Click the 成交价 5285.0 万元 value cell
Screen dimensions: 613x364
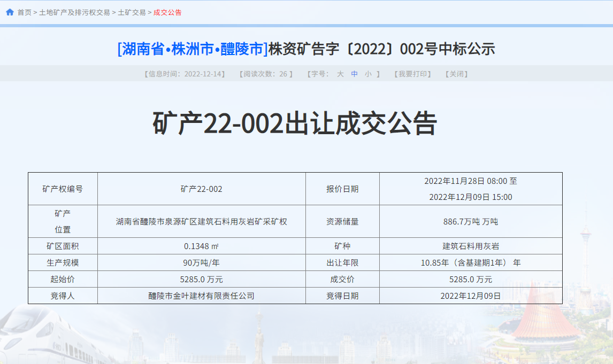tap(471, 280)
